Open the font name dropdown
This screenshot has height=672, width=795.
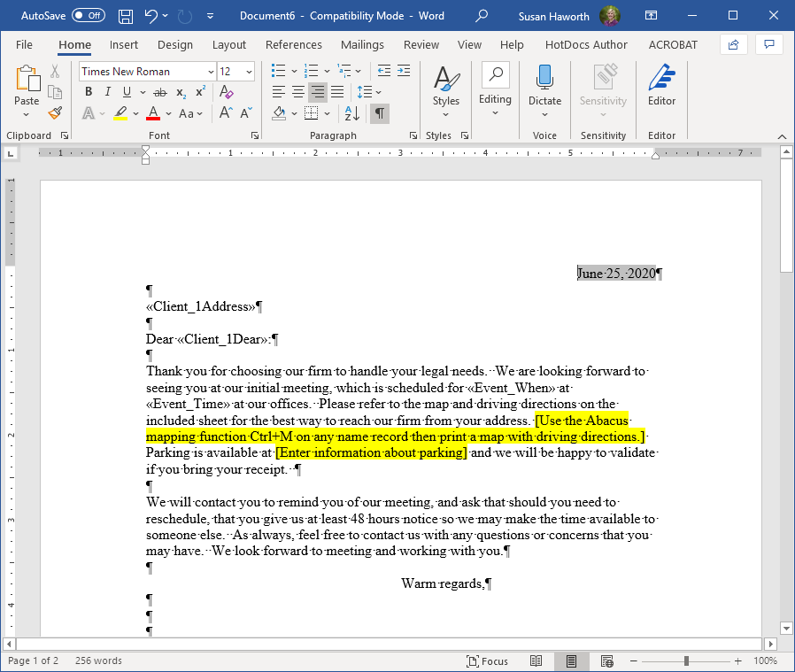pyautogui.click(x=211, y=71)
